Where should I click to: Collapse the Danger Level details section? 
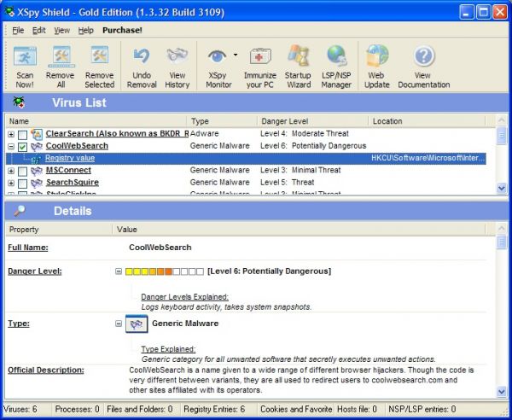118,271
